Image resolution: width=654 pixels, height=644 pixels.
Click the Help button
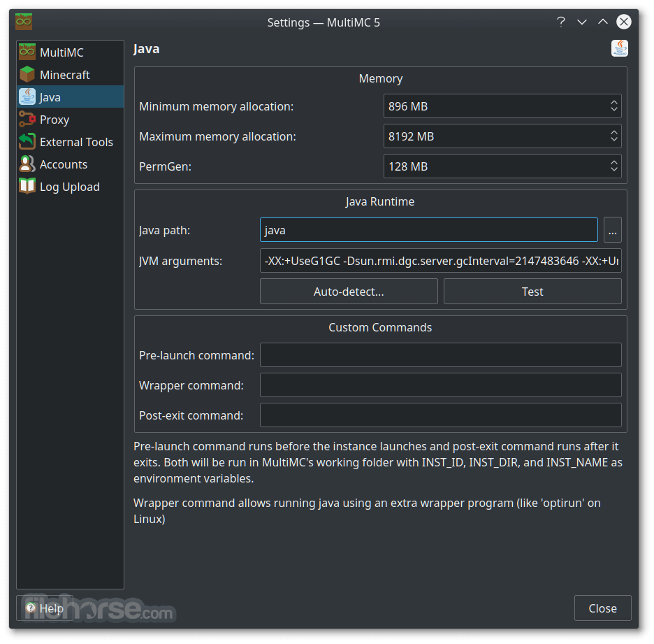click(x=45, y=608)
